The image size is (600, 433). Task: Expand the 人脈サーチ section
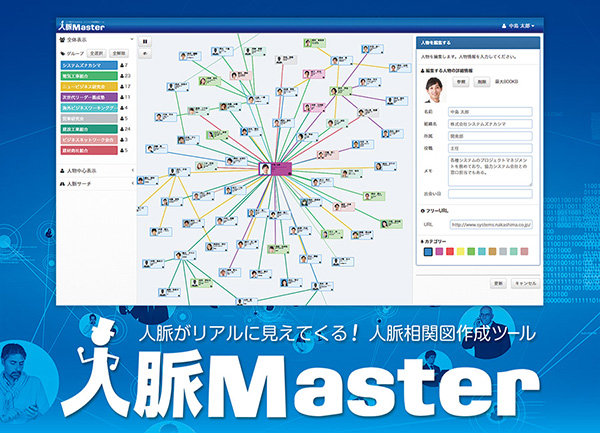pyautogui.click(x=132, y=184)
